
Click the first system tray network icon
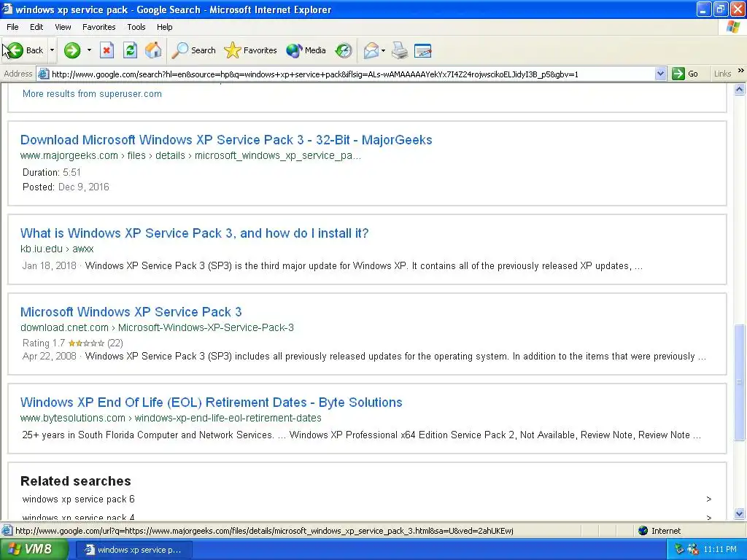click(x=680, y=550)
